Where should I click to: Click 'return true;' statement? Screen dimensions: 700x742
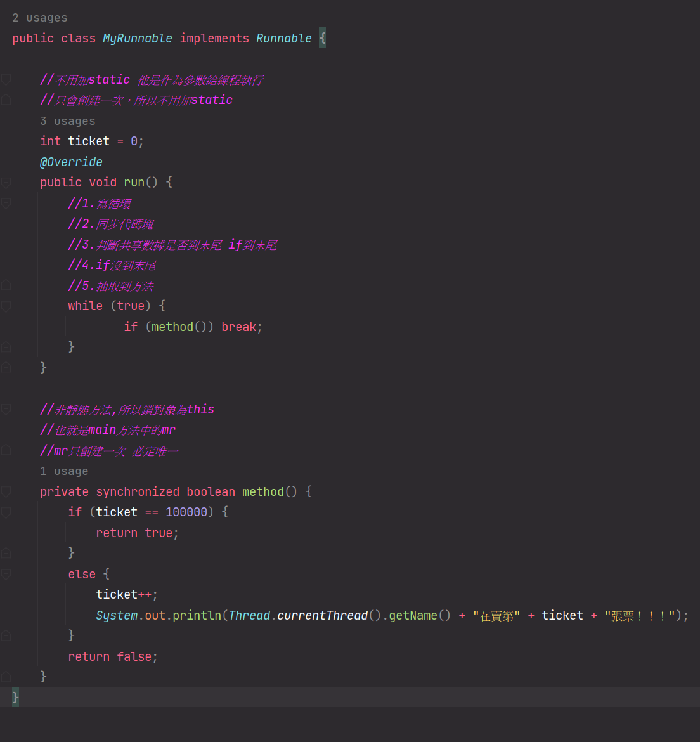coord(137,533)
